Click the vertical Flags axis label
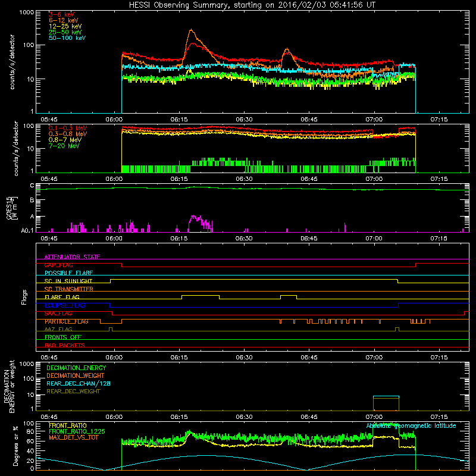The width and height of the screenshot is (476, 476). point(24,297)
